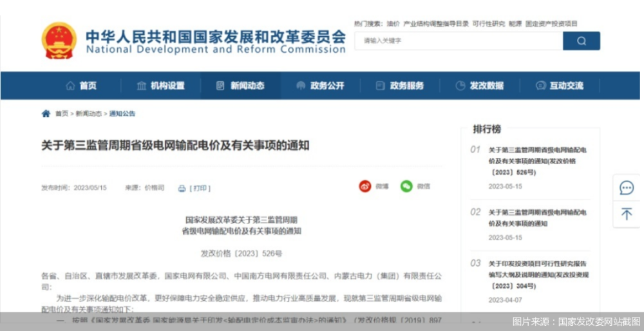The height and width of the screenshot is (331, 644).
Task: Click 微博 share label
Action: (382, 187)
